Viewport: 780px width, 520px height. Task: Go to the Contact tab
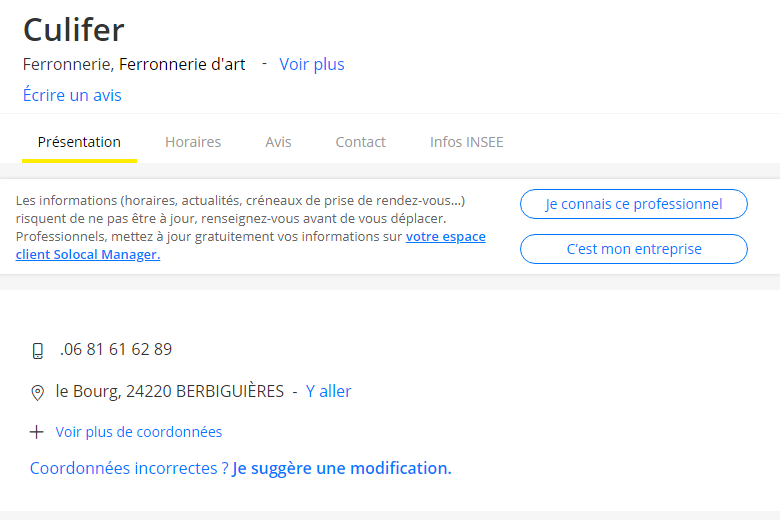pyautogui.click(x=360, y=142)
